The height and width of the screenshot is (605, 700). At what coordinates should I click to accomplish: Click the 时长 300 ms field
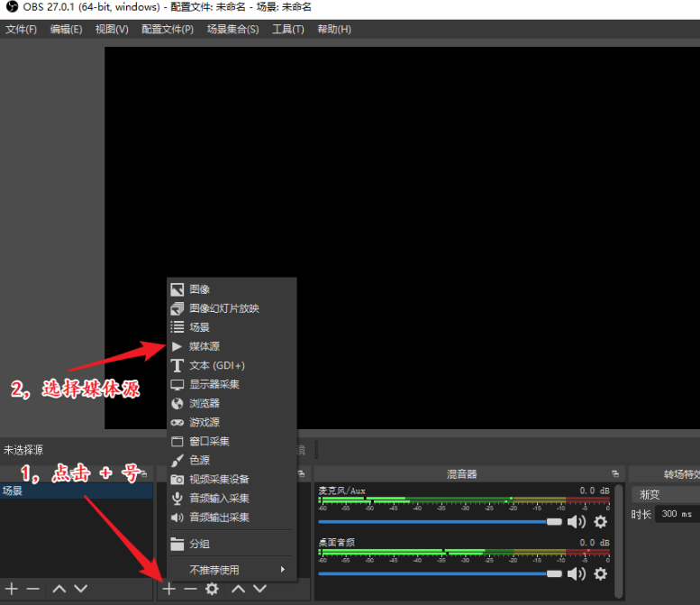tap(677, 514)
